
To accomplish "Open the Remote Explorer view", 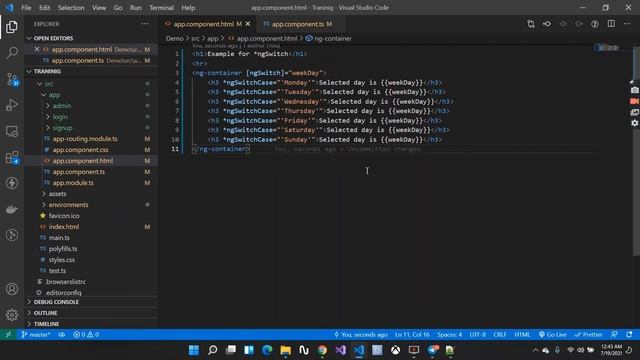I will coord(12,131).
